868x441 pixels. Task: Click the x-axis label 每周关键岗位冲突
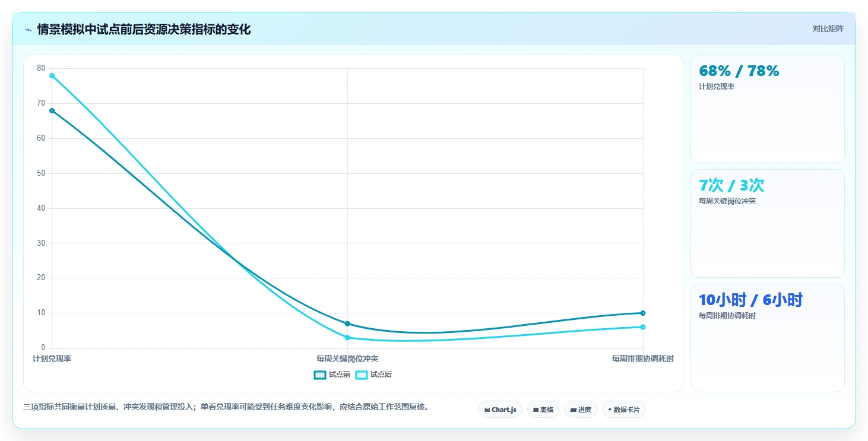pos(347,358)
